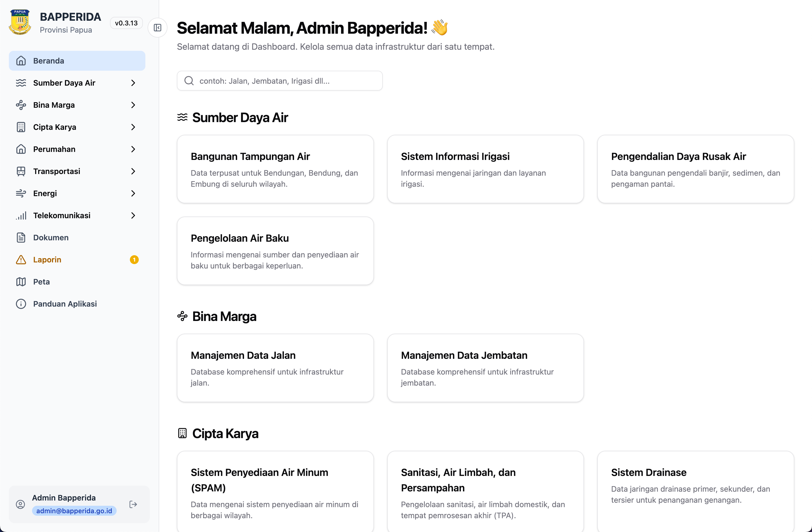Screen dimensions: 812x532
Task: Collapse the sidebar panel icon
Action: pyautogui.click(x=157, y=28)
